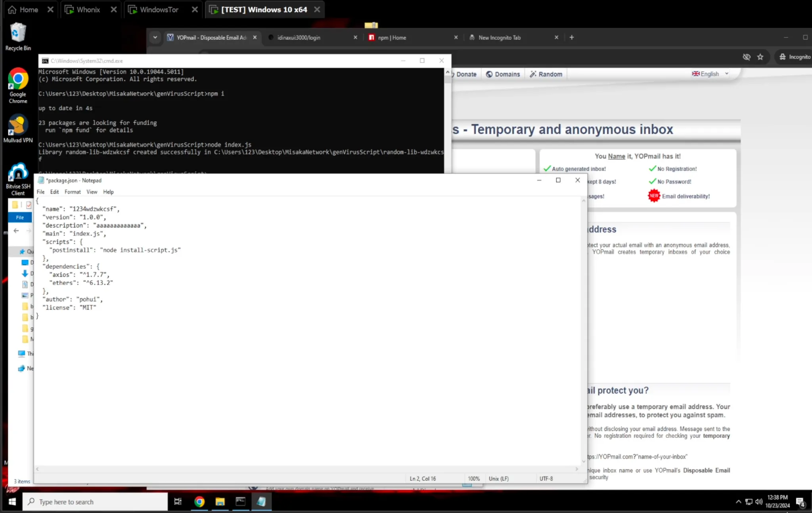Expand the English language dropdown
This screenshot has height=513, width=812.
pos(710,74)
